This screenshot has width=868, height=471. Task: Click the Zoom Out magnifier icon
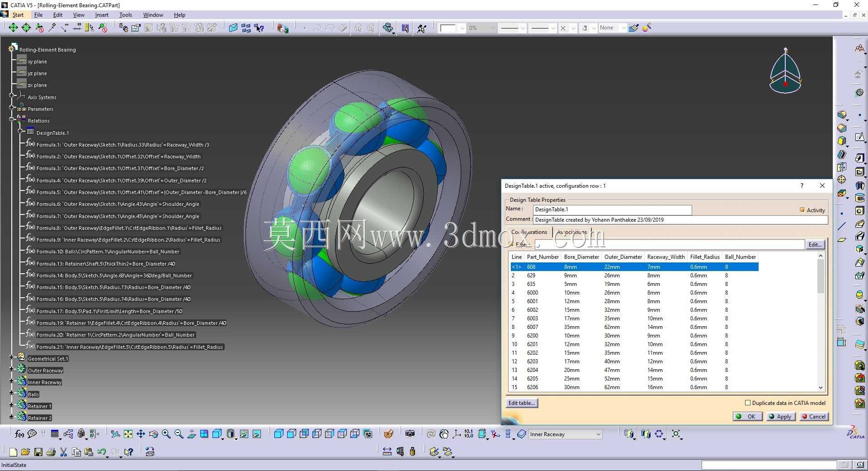click(x=179, y=434)
